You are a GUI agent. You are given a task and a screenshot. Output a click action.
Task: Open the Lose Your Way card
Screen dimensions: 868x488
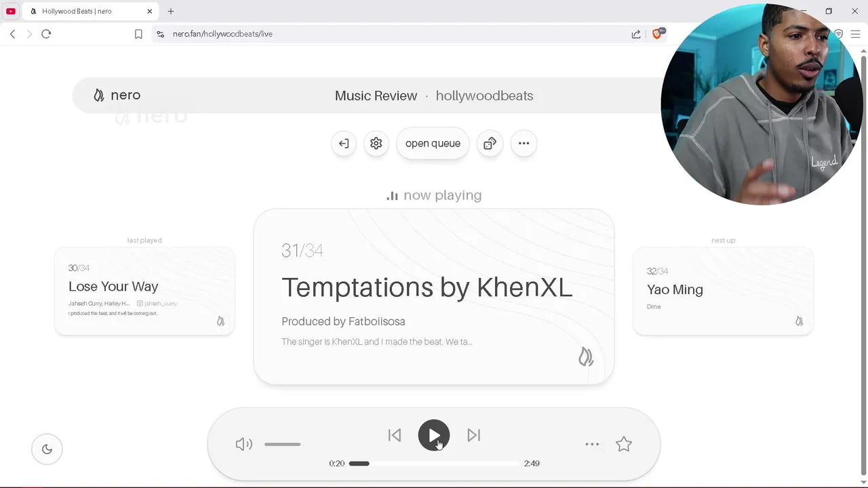[x=144, y=291]
